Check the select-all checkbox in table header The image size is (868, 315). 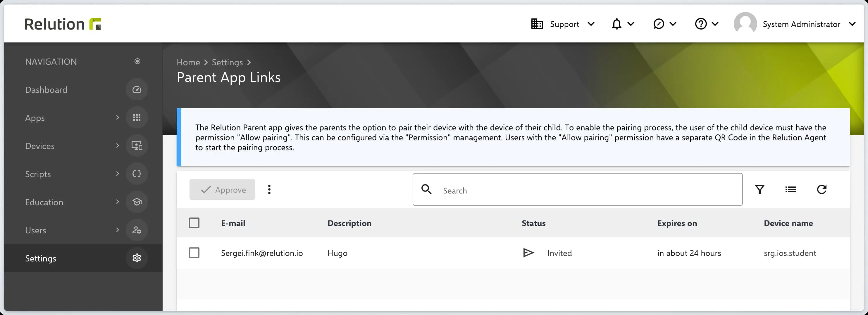tap(194, 223)
